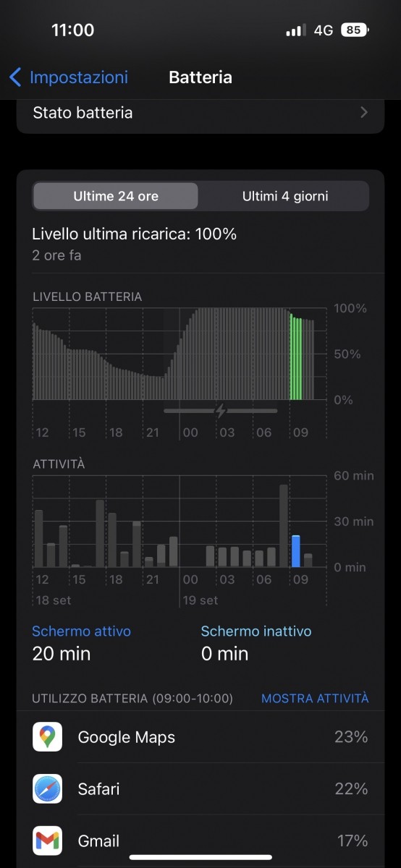Select the Ultime 24 ore segment

[116, 196]
